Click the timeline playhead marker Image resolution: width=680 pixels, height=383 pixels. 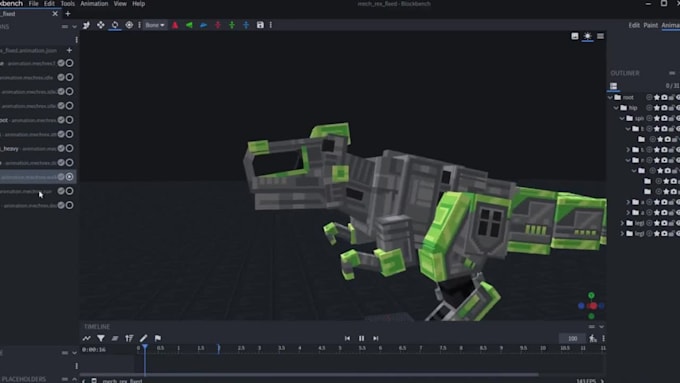pos(145,347)
